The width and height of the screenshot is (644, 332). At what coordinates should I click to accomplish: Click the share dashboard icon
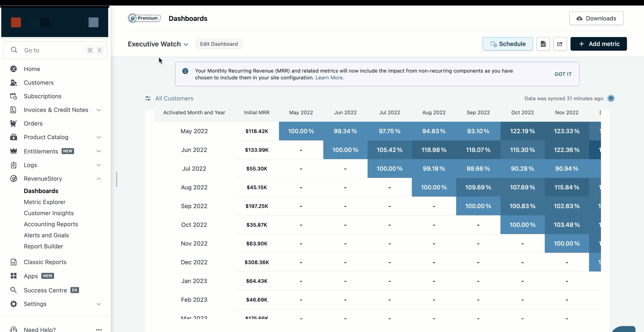[x=560, y=44]
